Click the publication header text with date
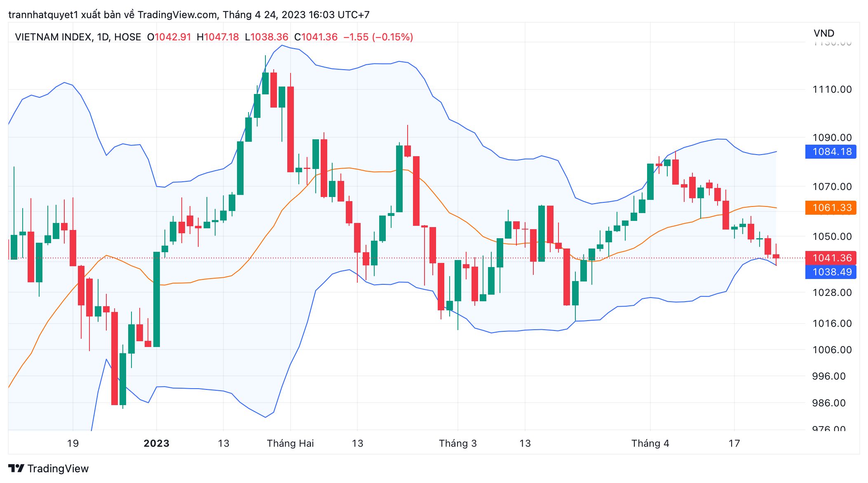This screenshot has width=868, height=483. (189, 15)
